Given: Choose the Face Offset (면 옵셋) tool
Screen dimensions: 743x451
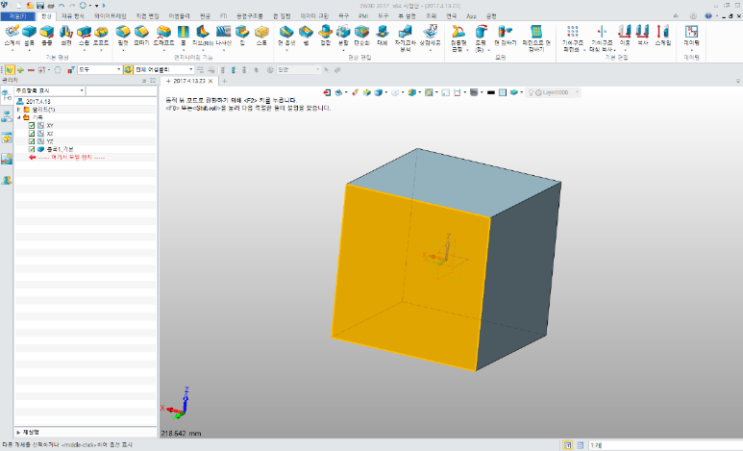Looking at the screenshot, I should point(286,36).
